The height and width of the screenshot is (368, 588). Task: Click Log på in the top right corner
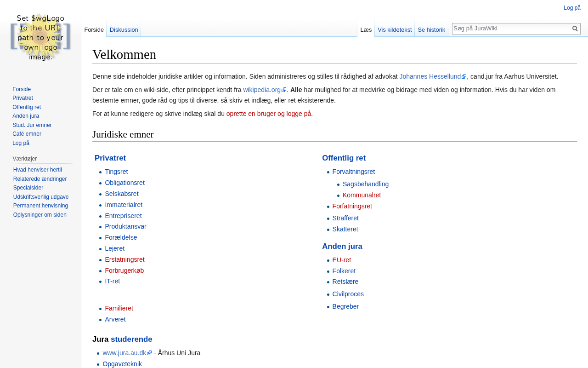[572, 8]
